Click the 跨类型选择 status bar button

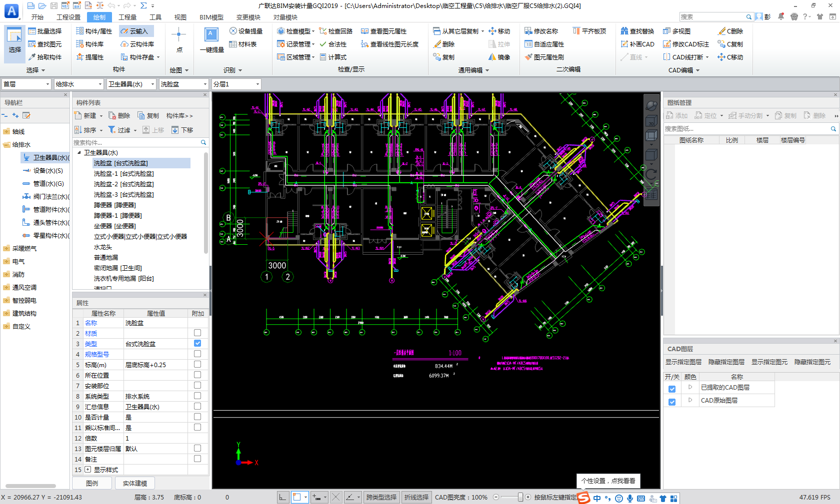[381, 497]
